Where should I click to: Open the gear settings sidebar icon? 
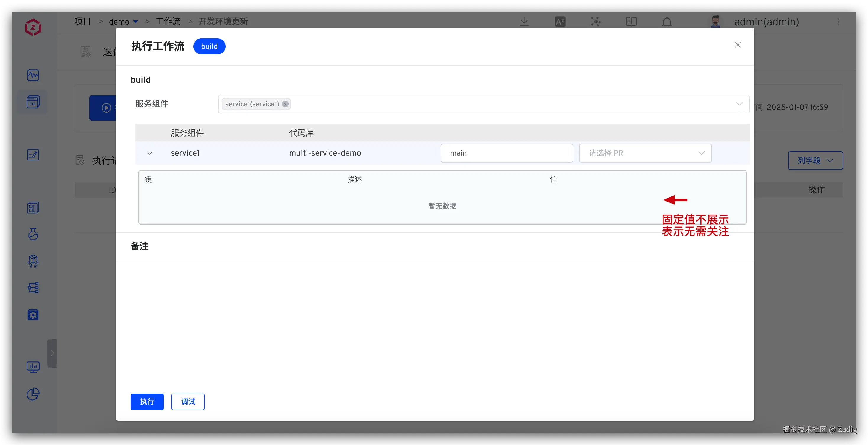pos(33,315)
